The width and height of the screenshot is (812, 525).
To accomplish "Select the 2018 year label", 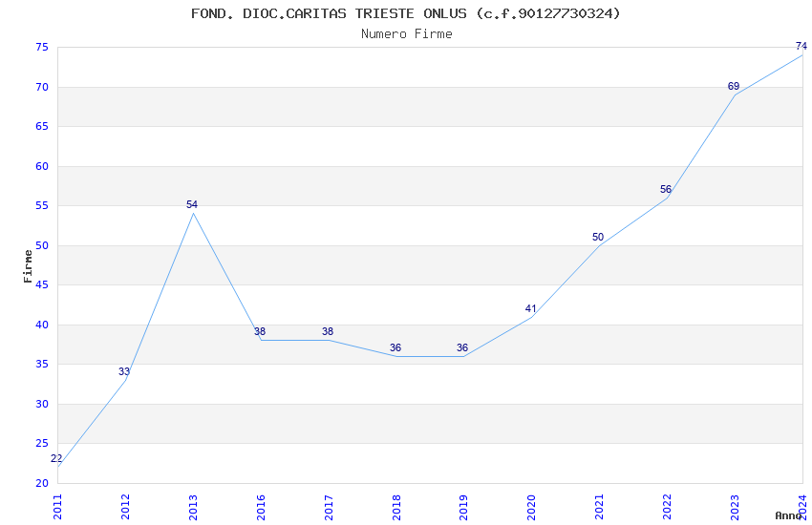I will click(396, 507).
